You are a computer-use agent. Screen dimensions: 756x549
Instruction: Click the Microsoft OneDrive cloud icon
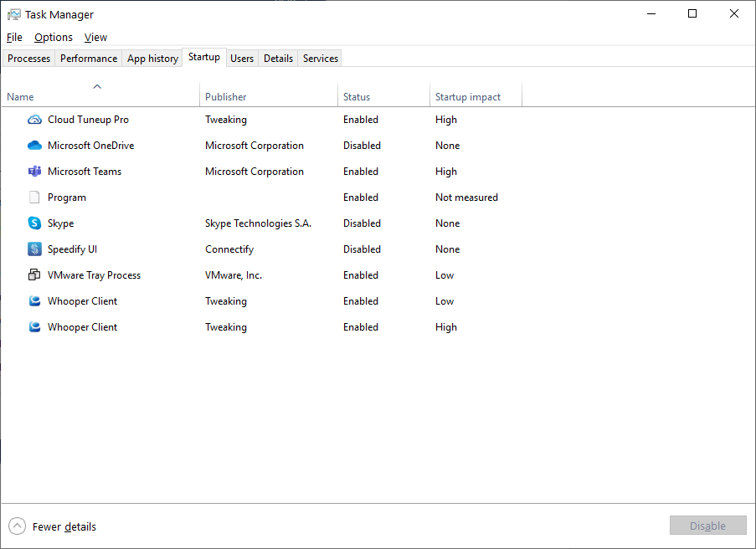coord(34,145)
